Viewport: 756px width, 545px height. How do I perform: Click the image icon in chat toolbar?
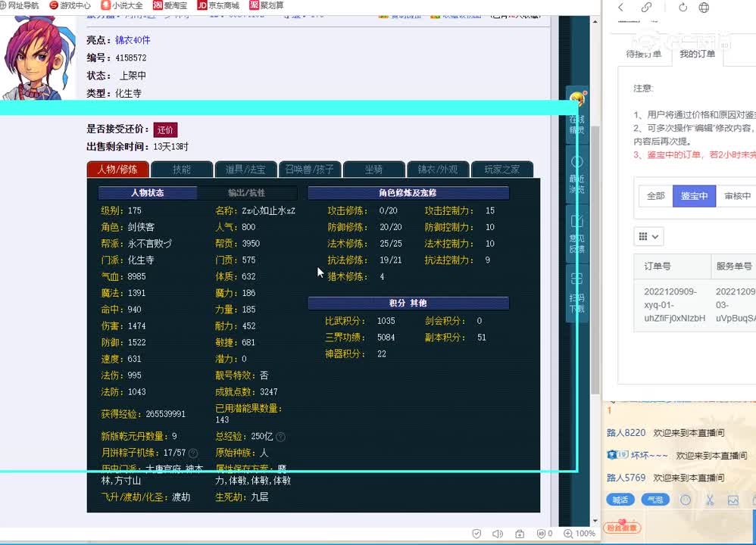(733, 500)
